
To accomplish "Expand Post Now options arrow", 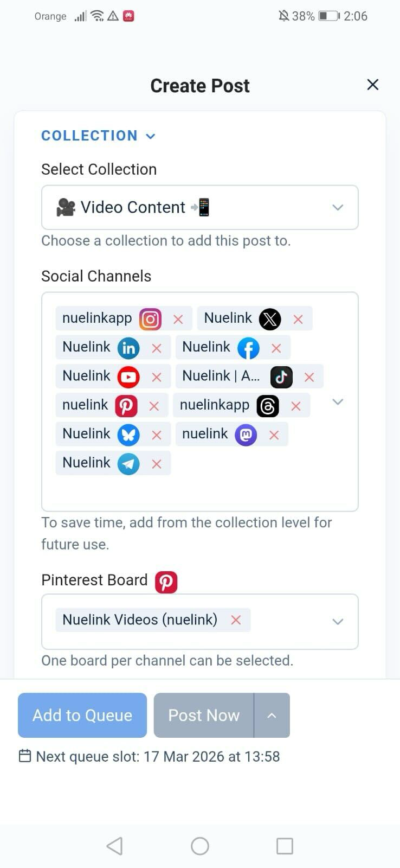I will 272,716.
